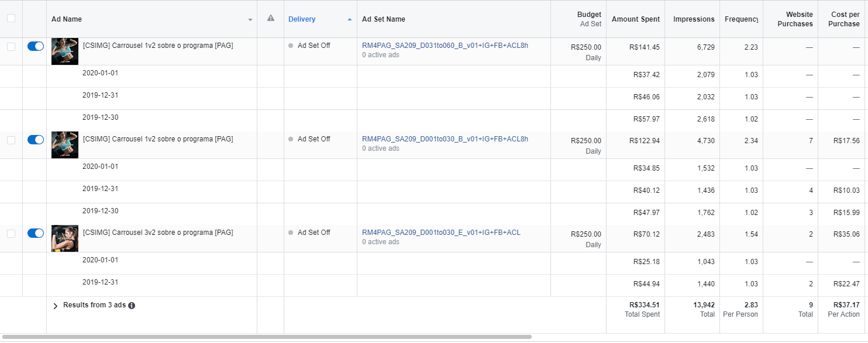The height and width of the screenshot is (343, 868).
Task: Sort by the Amount Spent column header
Action: 635,19
